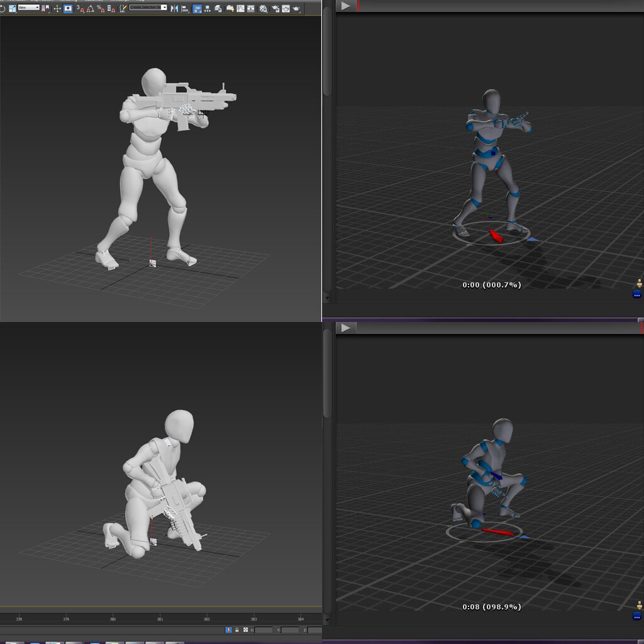Select the Align tool icon
The width and height of the screenshot is (644, 644).
tap(184, 9)
